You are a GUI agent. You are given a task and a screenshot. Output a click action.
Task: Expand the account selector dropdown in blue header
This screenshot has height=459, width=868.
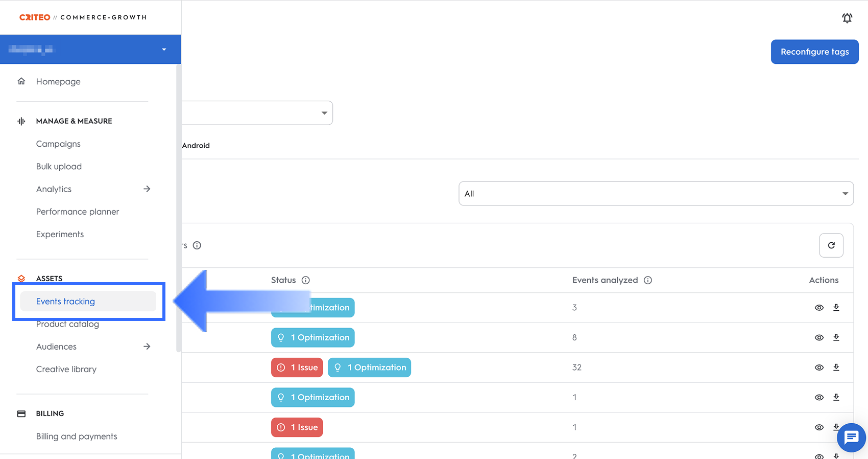(x=164, y=50)
